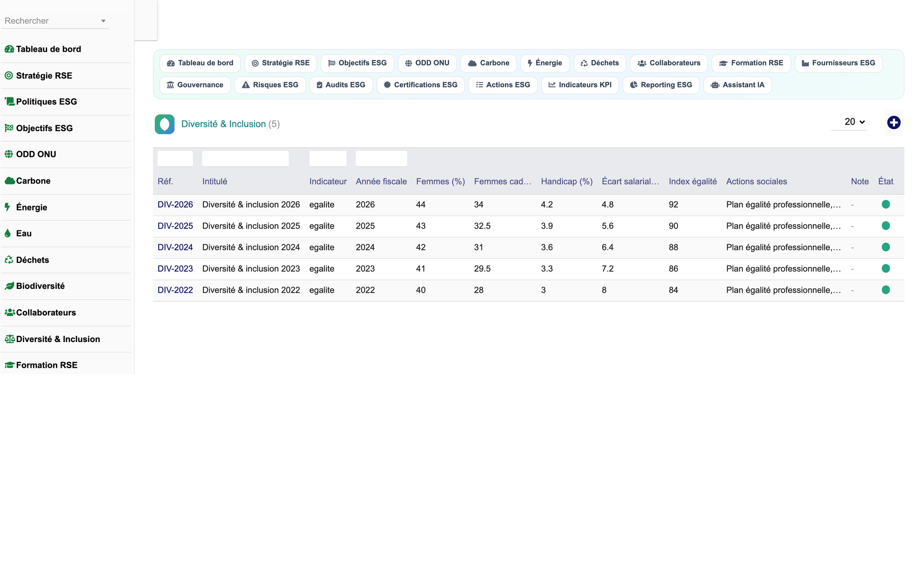Open the DIV-2022 record link
Viewport: 924px width, 572px height.
point(175,290)
